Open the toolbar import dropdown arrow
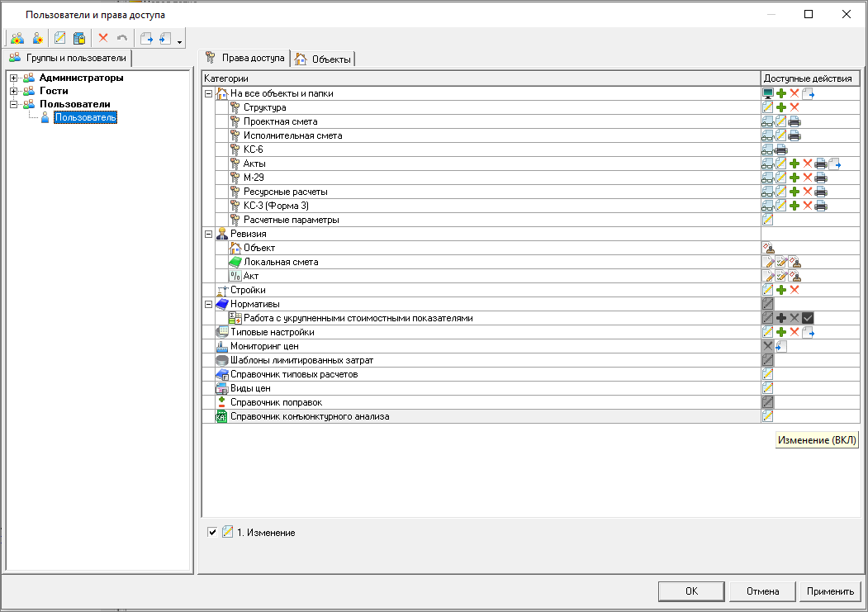The width and height of the screenshot is (868, 612). [x=179, y=40]
